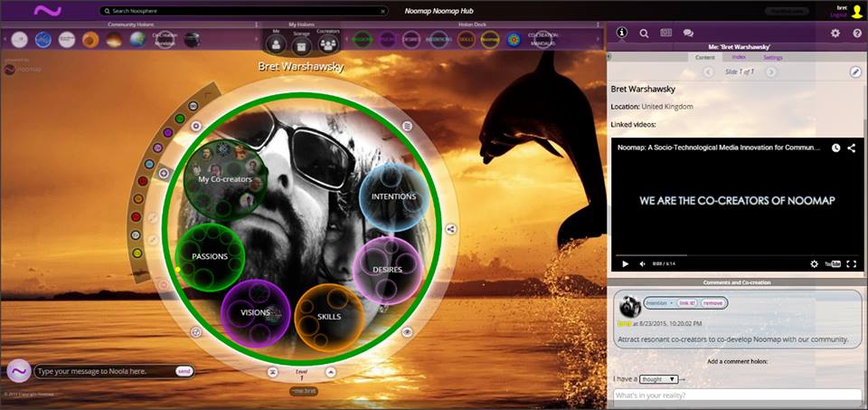Image resolution: width=868 pixels, height=410 pixels.
Task: Go to previous slide arrow
Action: click(x=708, y=72)
